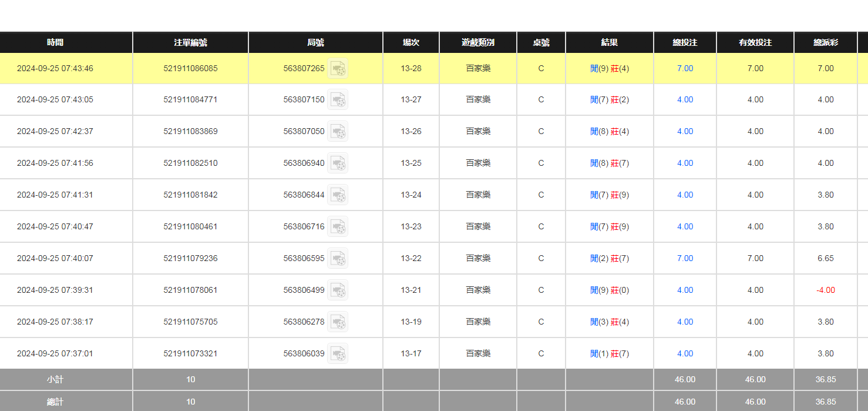868x411 pixels.
Task: Launch replay for round 563806278
Action: 338,322
